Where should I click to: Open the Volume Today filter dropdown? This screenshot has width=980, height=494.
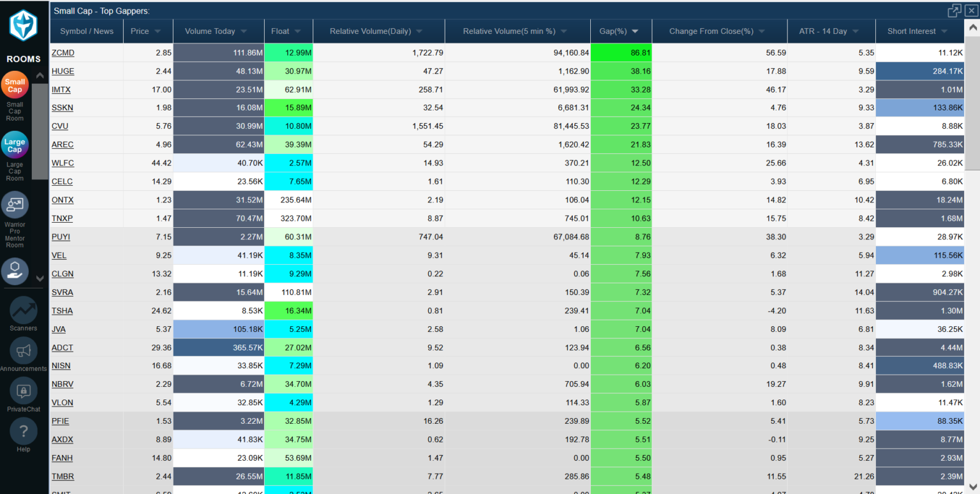pos(244,31)
